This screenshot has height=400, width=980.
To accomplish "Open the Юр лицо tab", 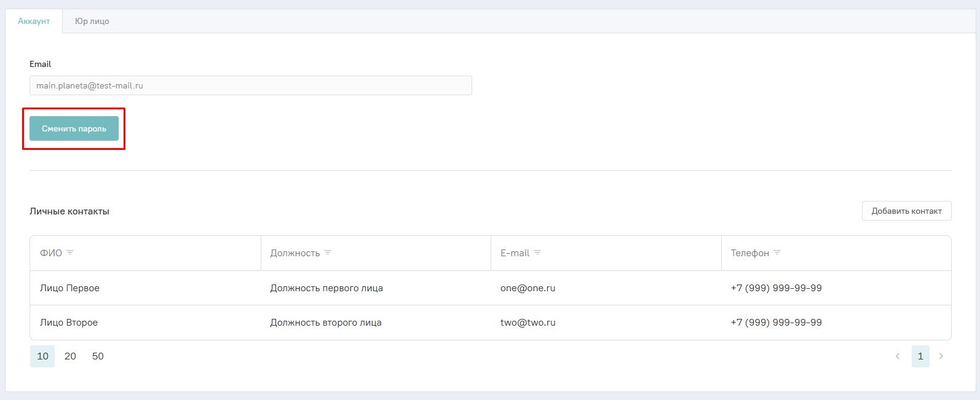I will coord(92,21).
